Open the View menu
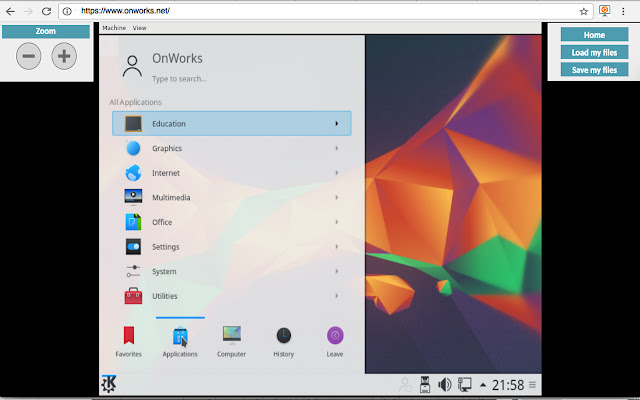 [x=139, y=28]
